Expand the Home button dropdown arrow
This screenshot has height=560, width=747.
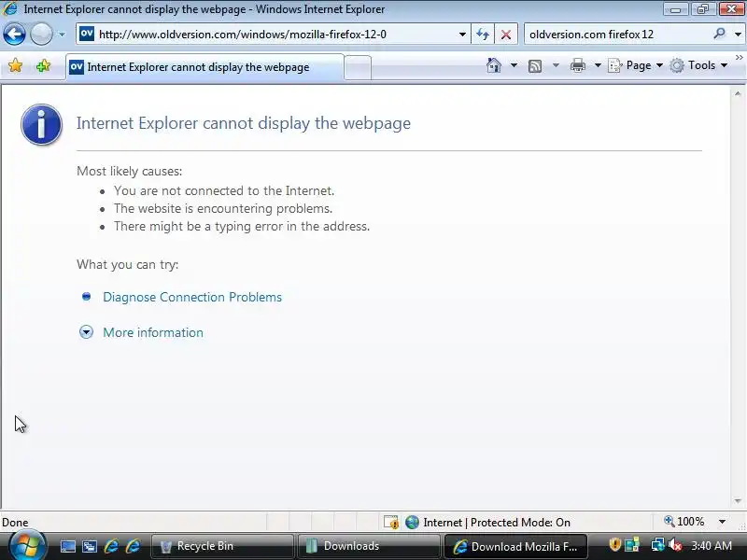click(514, 65)
